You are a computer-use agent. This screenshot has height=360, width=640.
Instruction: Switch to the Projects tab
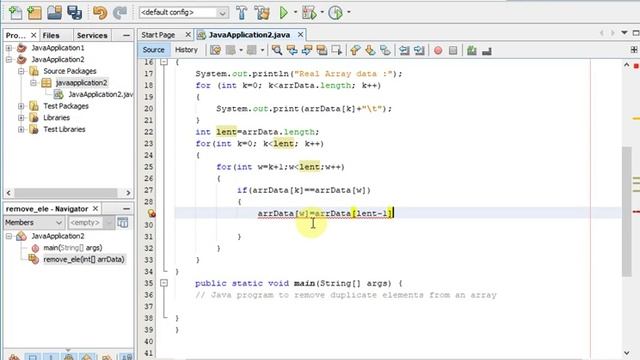(x=16, y=36)
